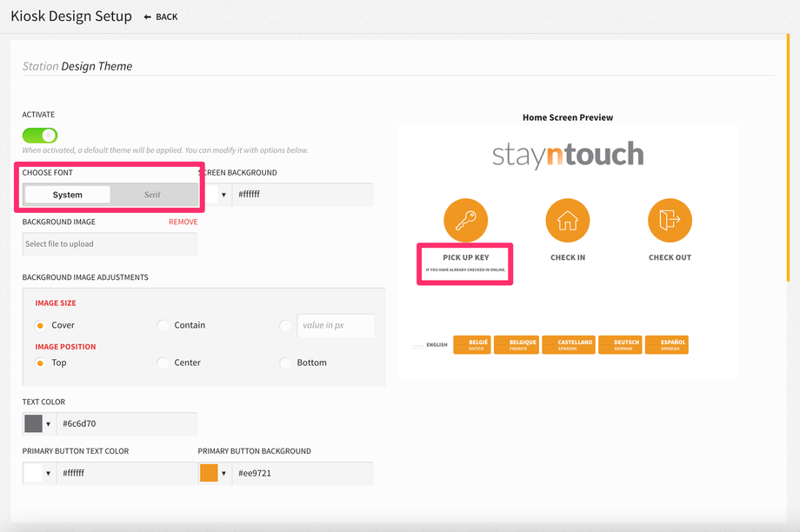Select the Contain image size radio

[163, 325]
